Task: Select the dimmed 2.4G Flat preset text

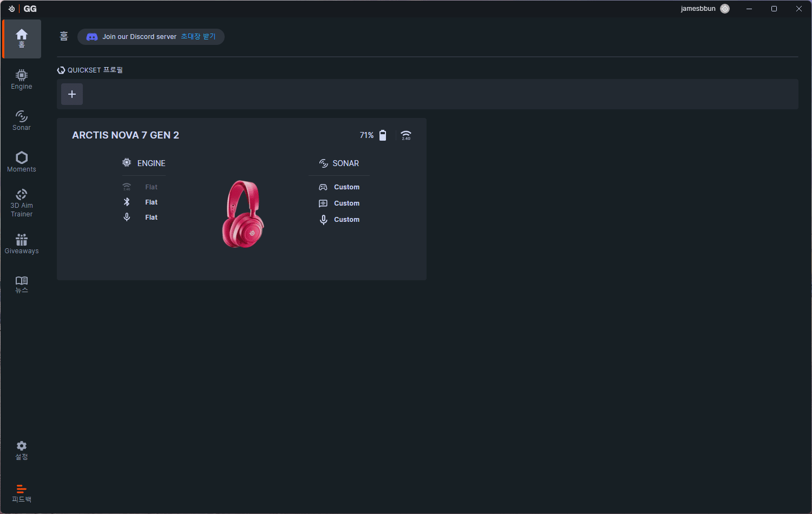Action: point(152,187)
